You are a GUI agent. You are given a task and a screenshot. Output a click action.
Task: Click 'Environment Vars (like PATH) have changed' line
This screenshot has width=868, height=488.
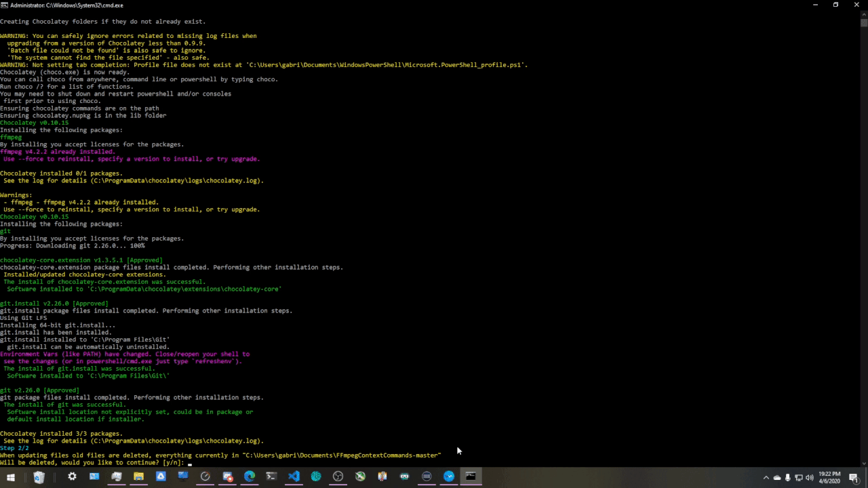125,354
